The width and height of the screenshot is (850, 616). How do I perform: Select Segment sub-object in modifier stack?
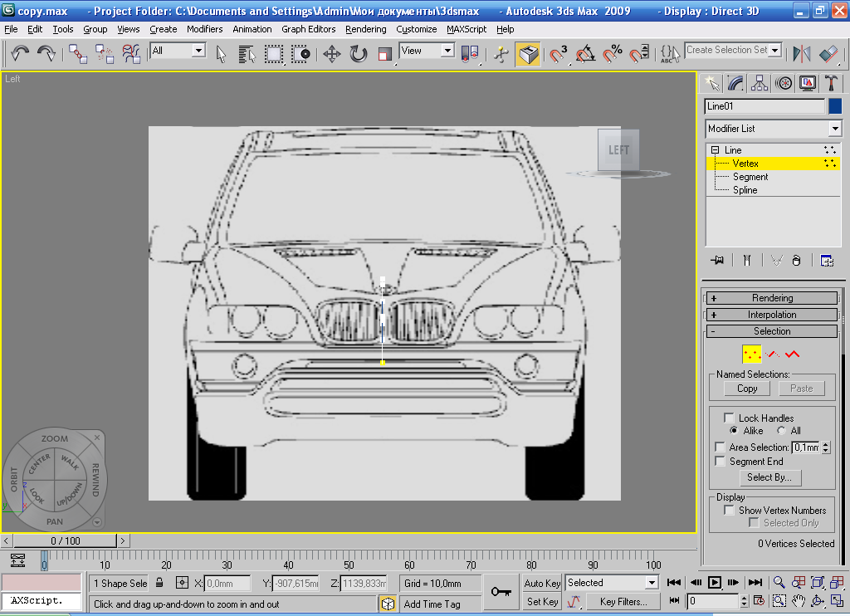click(x=750, y=177)
